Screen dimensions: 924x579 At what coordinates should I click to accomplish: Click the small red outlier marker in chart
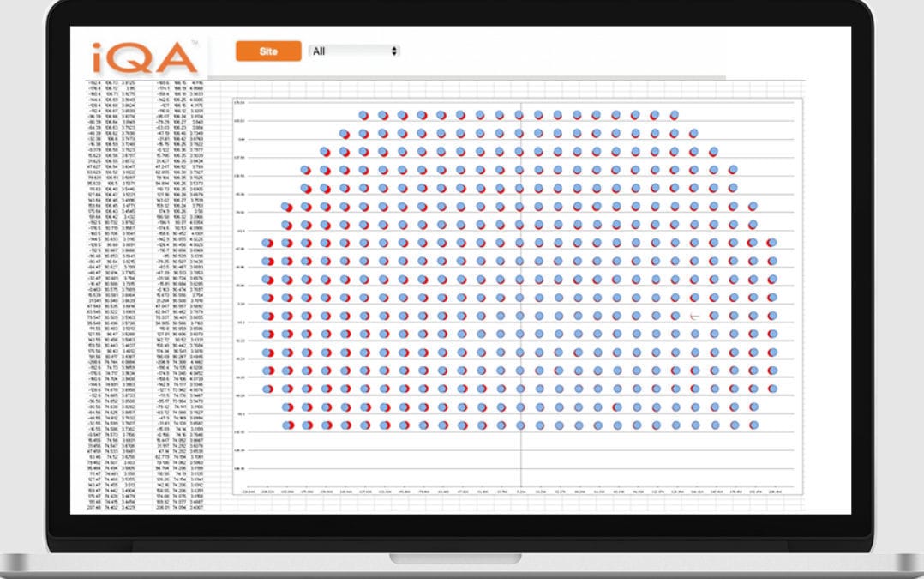695,317
